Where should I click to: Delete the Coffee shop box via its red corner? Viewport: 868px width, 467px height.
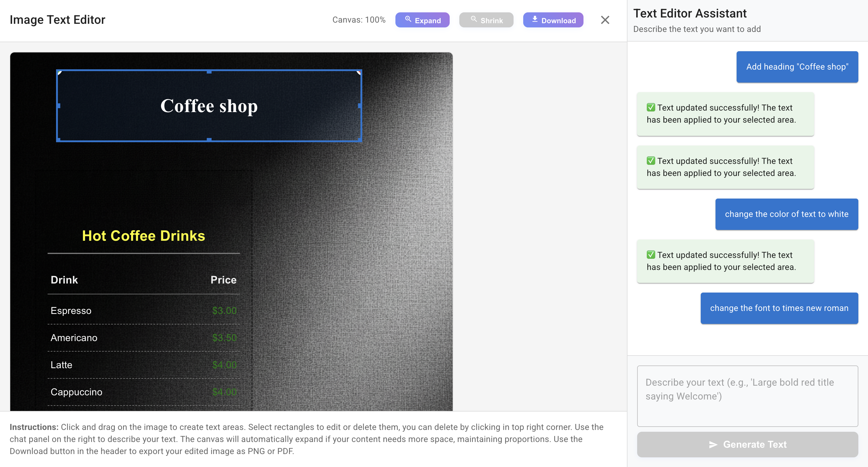coord(359,73)
